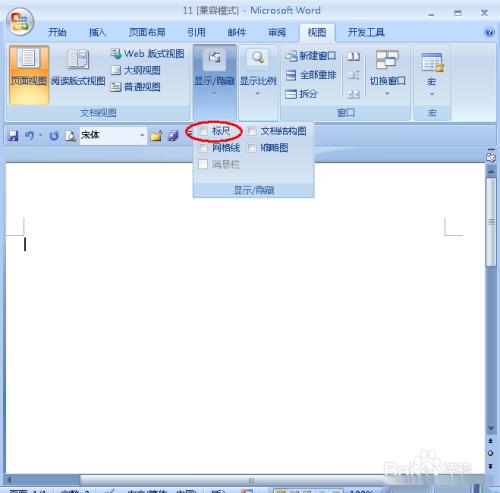This screenshot has width=500, height=493.
Task: Click Arrange All (全部重排)
Action: (311, 75)
